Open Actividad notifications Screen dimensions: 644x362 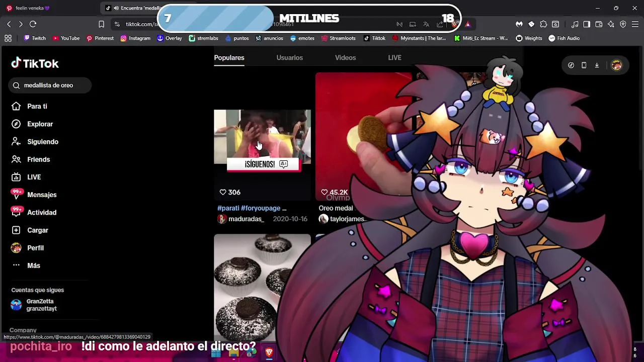pyautogui.click(x=34, y=212)
